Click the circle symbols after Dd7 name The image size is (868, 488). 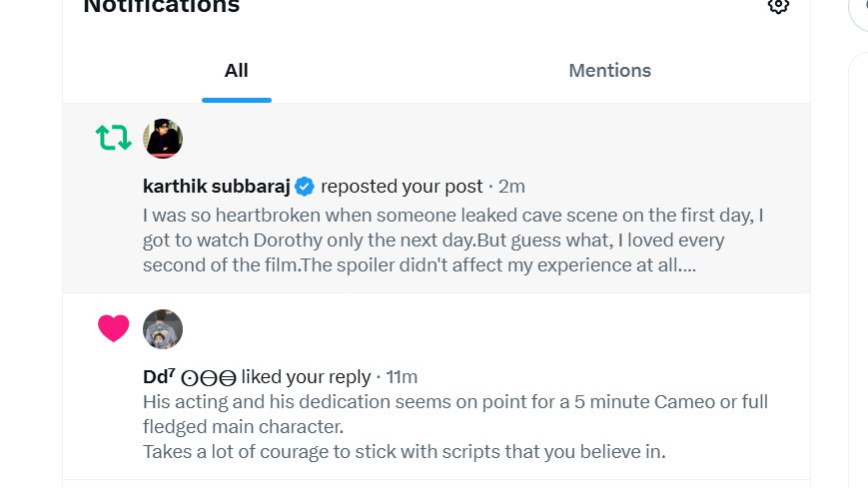[209, 378]
